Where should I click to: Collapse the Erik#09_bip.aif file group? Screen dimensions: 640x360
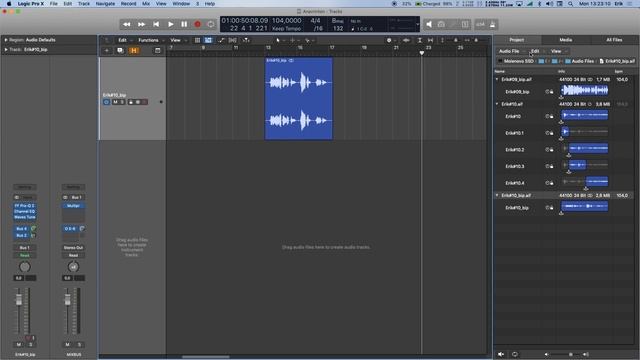[x=497, y=79]
